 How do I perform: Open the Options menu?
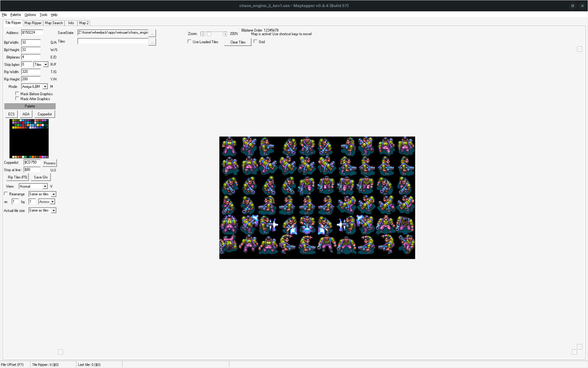pyautogui.click(x=30, y=15)
